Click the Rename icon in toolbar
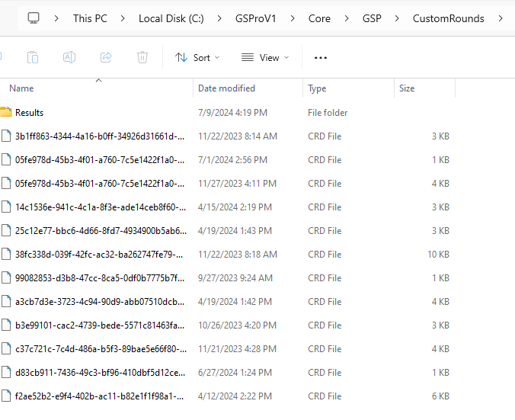Screen dimensions: 515x420 pos(69,57)
